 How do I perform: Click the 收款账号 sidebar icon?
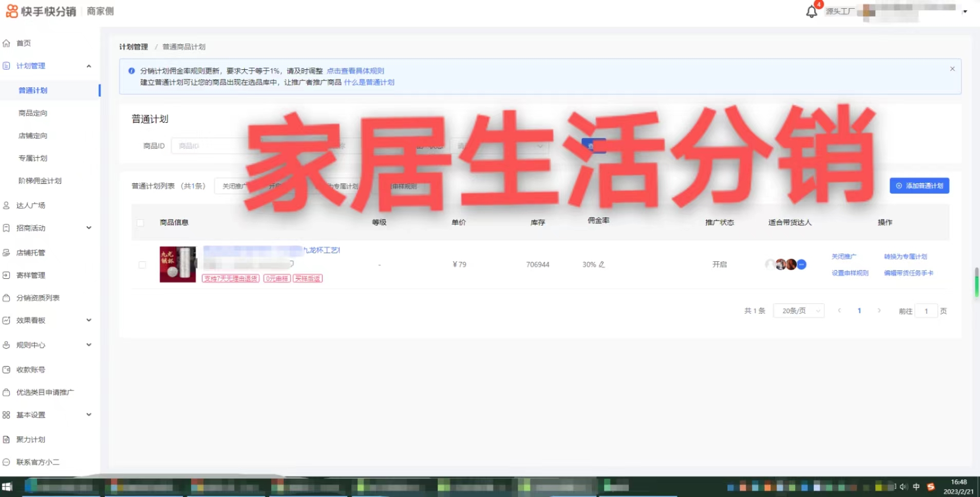[x=7, y=369]
